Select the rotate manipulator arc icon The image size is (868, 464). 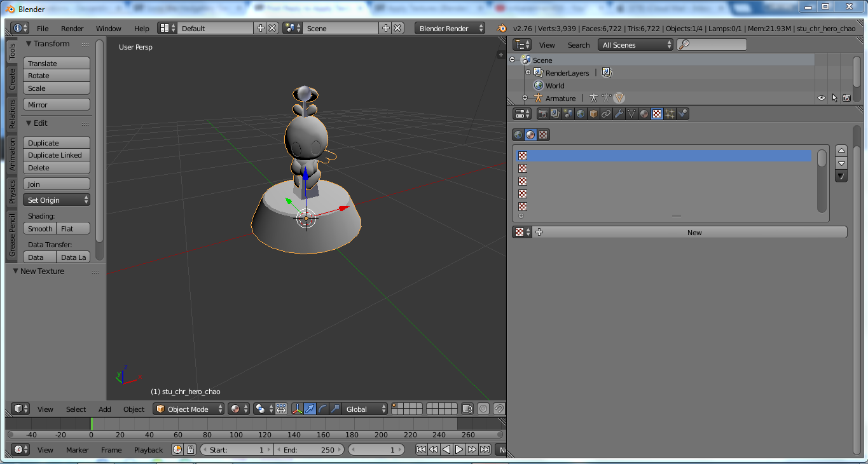coord(322,409)
